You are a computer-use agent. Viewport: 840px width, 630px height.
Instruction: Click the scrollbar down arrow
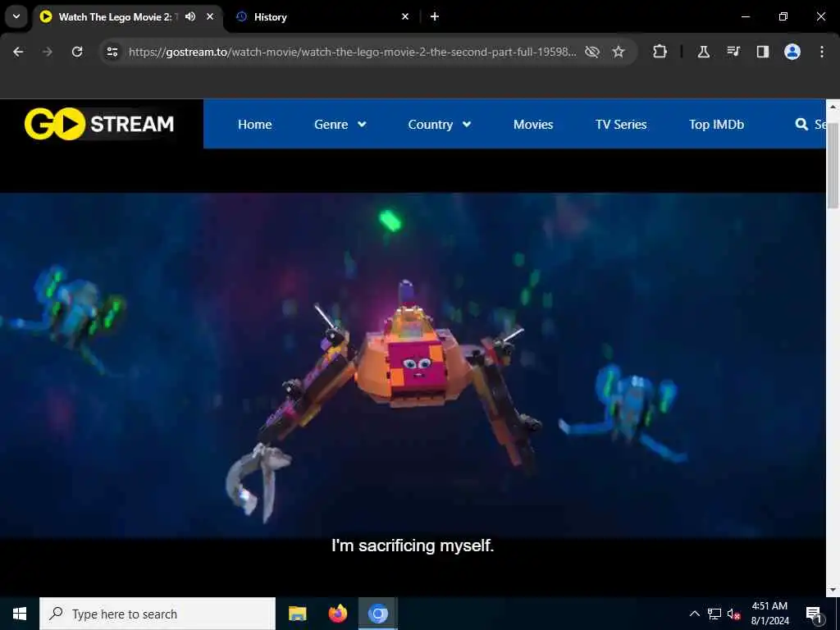click(833, 591)
